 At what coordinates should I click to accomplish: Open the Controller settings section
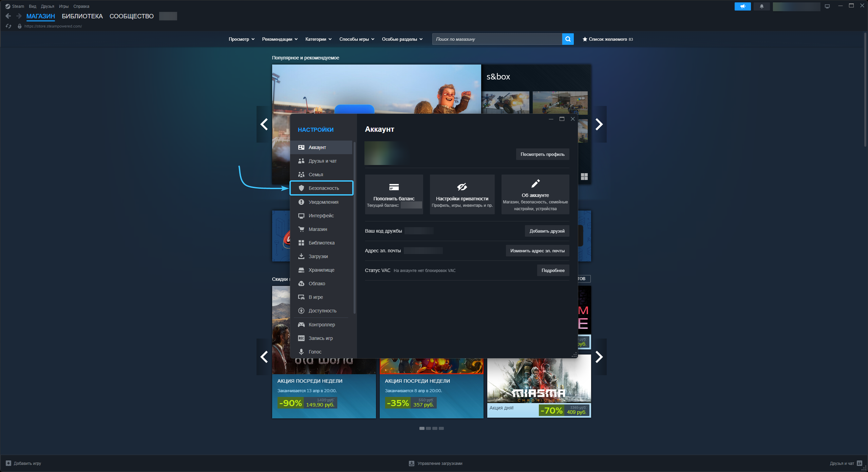click(x=321, y=325)
